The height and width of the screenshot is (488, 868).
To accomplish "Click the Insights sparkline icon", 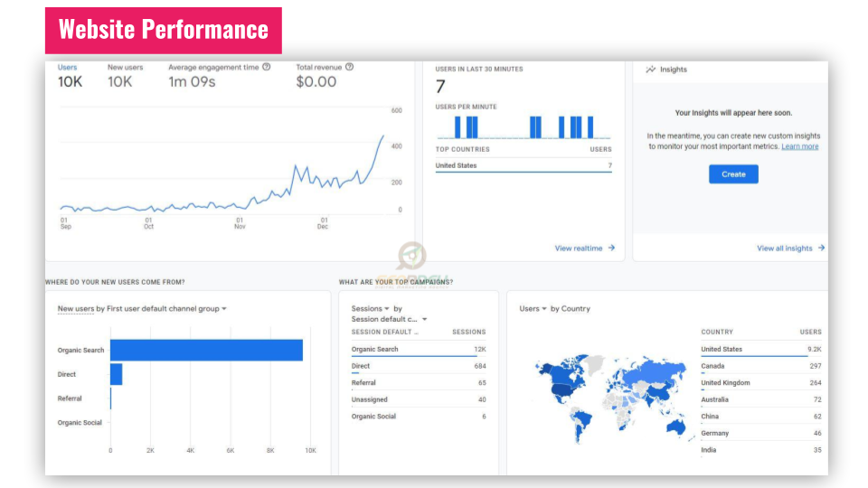I will [x=650, y=70].
